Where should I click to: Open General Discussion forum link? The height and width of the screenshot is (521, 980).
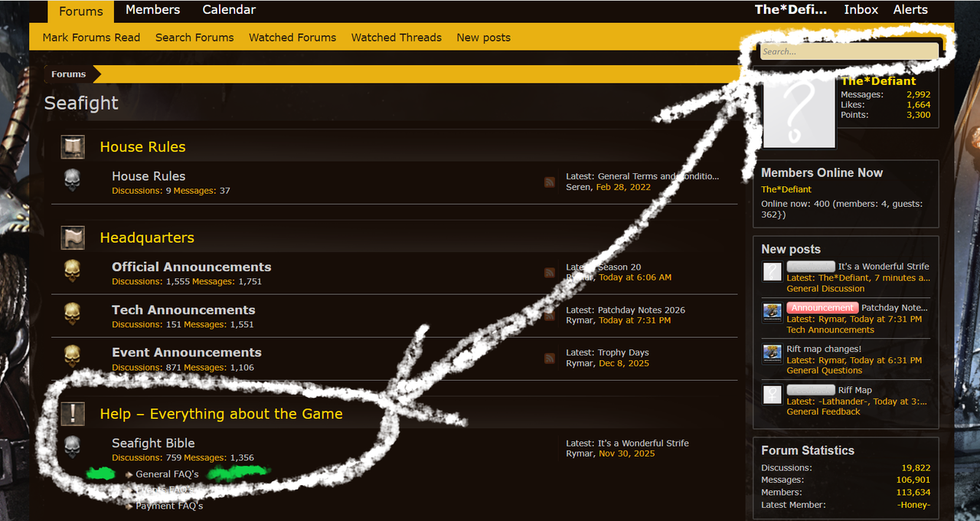[825, 289]
